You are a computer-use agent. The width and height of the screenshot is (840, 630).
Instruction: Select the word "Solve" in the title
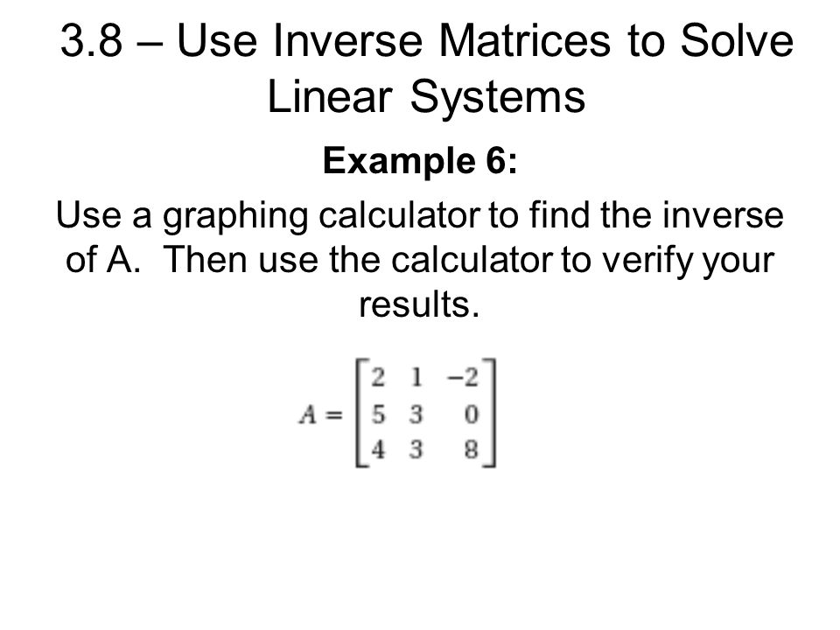(x=737, y=41)
